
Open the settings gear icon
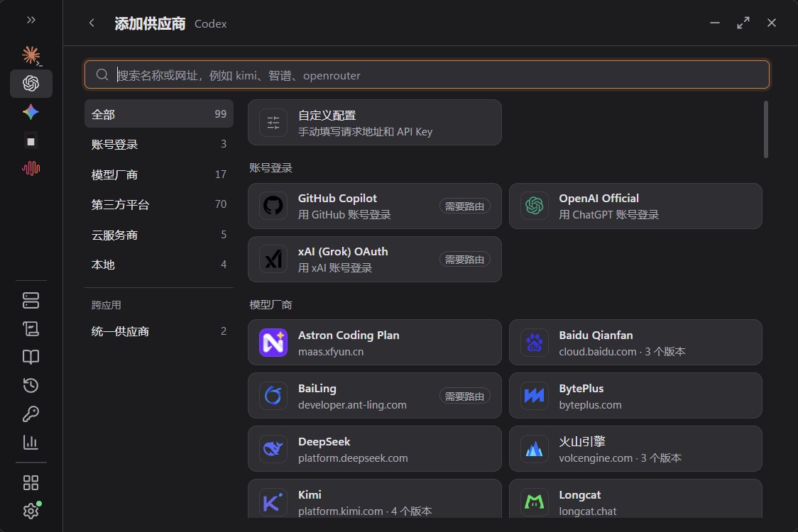[31, 511]
